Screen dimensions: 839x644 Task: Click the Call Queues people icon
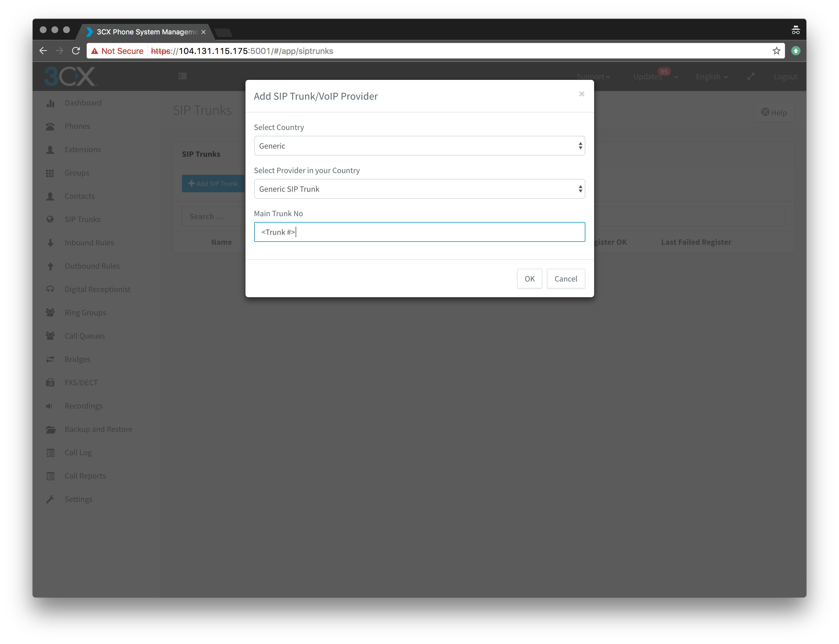click(50, 336)
